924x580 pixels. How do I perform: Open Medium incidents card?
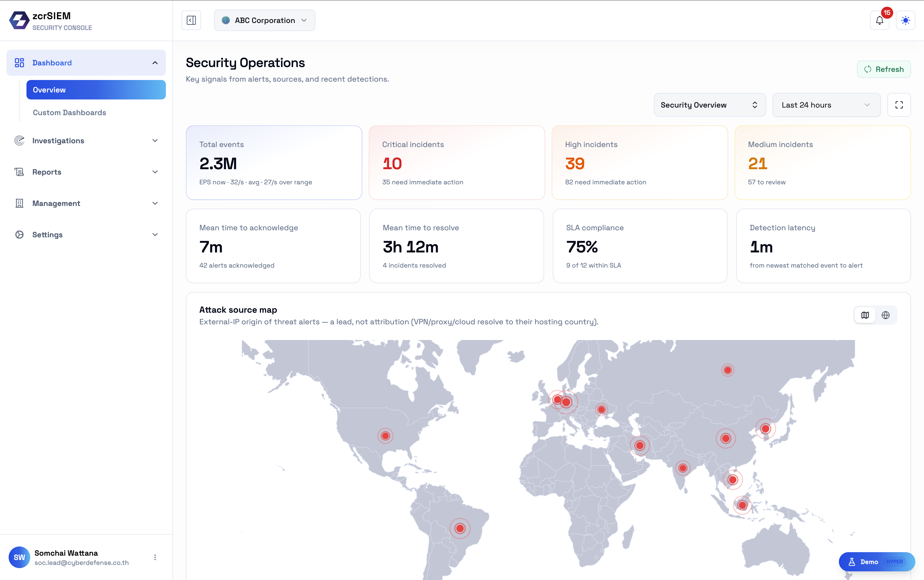click(822, 163)
